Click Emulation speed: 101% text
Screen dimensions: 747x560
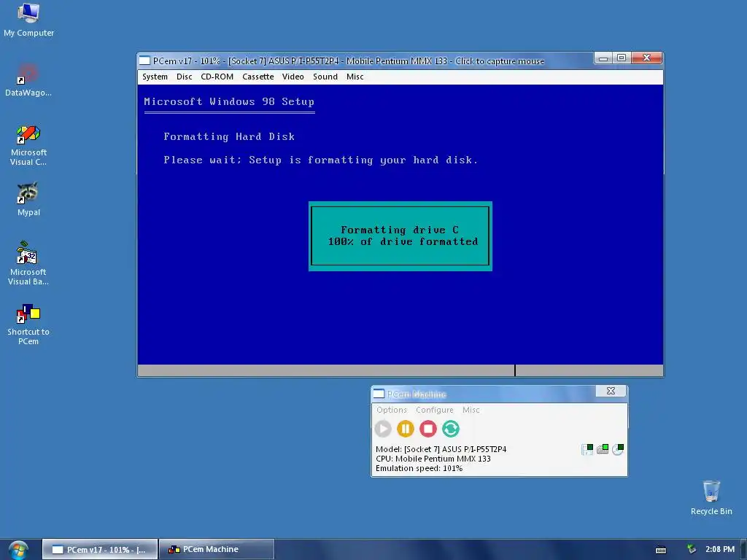click(x=419, y=468)
